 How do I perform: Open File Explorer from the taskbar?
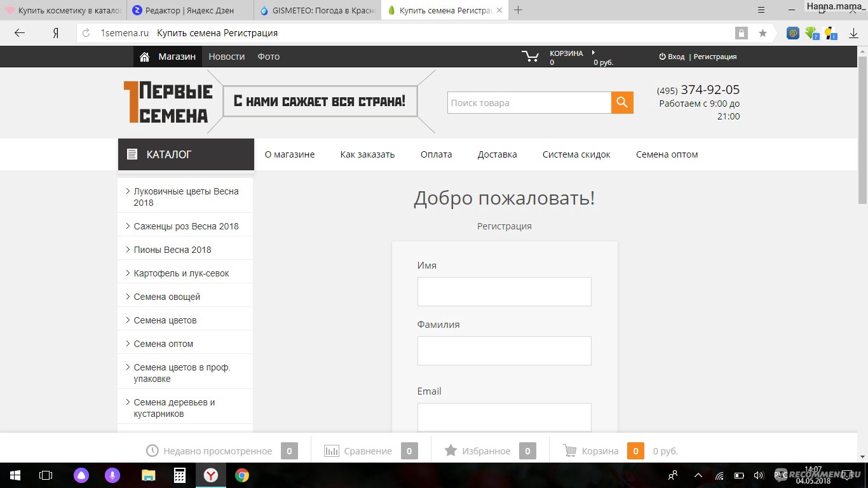[148, 475]
